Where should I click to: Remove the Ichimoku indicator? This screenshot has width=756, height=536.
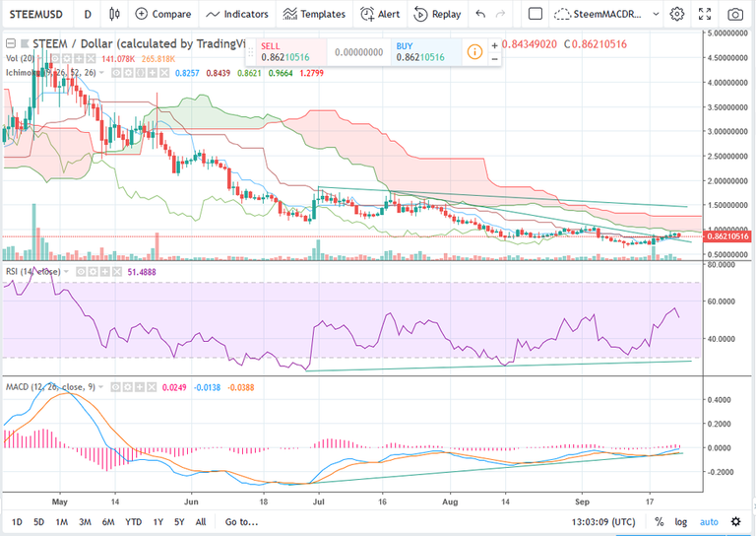coord(164,73)
